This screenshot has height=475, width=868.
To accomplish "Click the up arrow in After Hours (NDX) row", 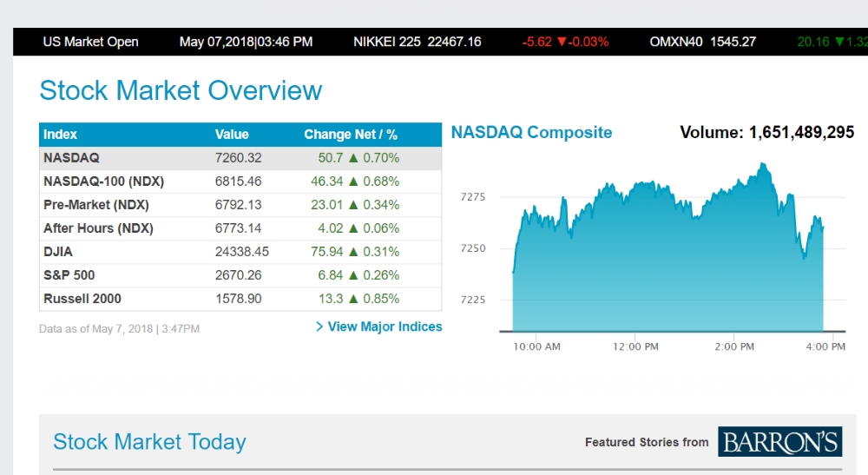I will coord(353,228).
